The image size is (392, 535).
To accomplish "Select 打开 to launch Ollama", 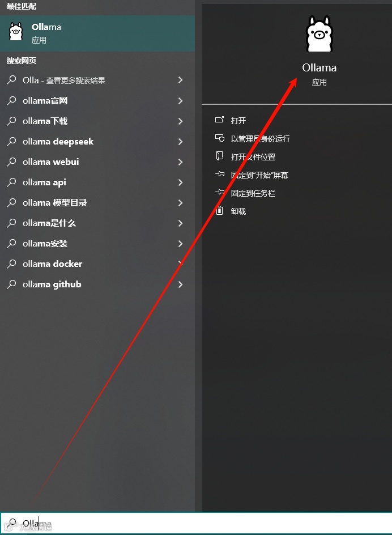I will point(238,121).
